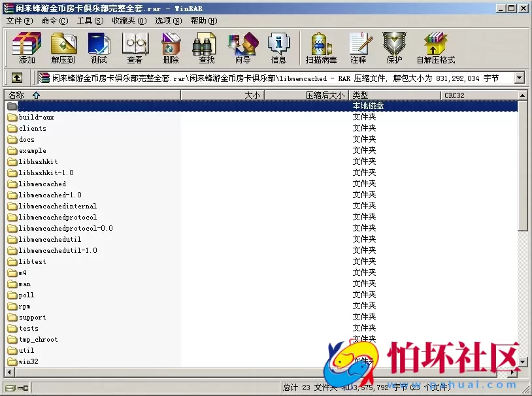
Task: Open the address bar dropdown arrow
Action: [x=520, y=77]
